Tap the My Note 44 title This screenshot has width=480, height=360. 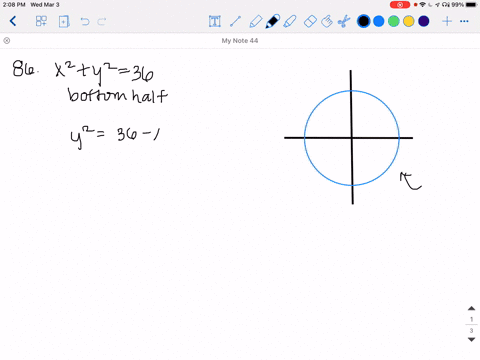coord(240,41)
